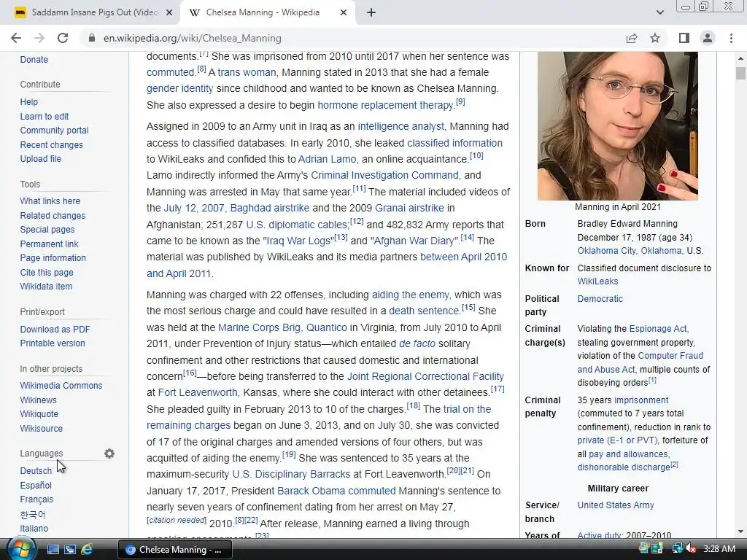Open the Chrome profile avatar
Image resolution: width=747 pixels, height=560 pixels.
(x=708, y=38)
